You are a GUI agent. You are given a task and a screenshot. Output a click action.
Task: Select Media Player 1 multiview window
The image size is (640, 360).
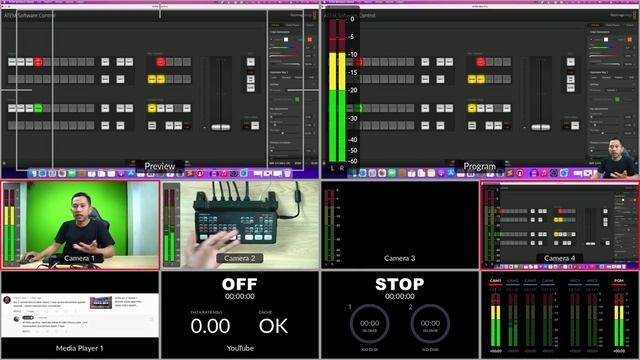click(80, 315)
